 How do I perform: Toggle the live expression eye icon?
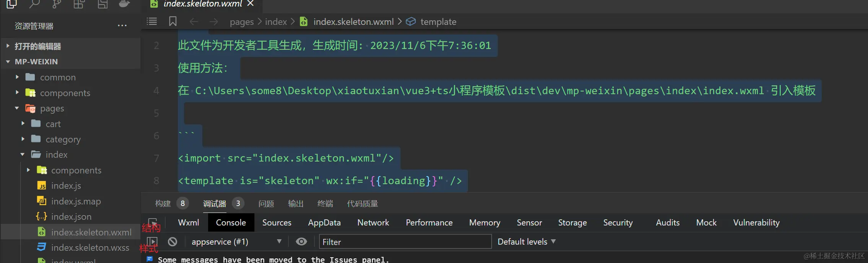(301, 242)
